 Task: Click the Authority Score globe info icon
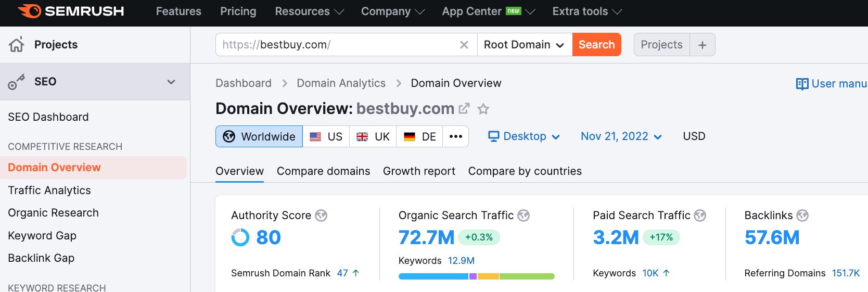322,215
